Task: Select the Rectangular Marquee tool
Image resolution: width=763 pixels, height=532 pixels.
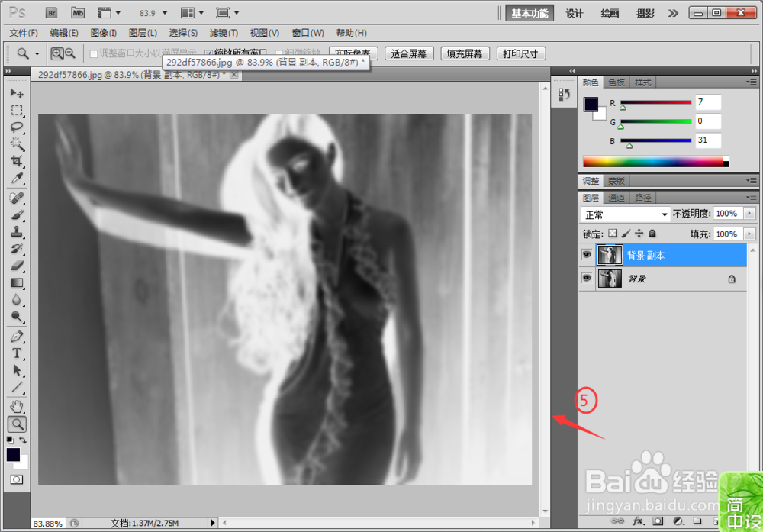Action: pos(17,111)
